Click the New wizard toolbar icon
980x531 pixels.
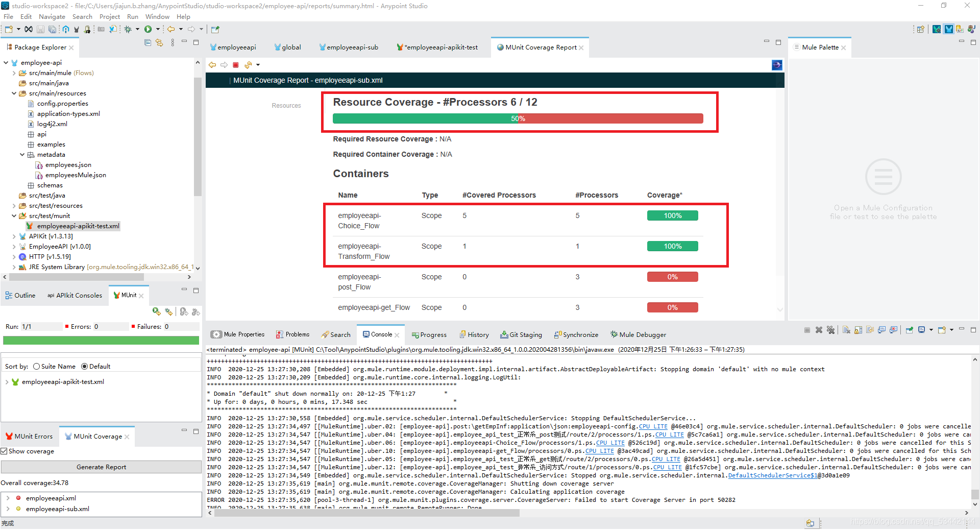click(9, 30)
